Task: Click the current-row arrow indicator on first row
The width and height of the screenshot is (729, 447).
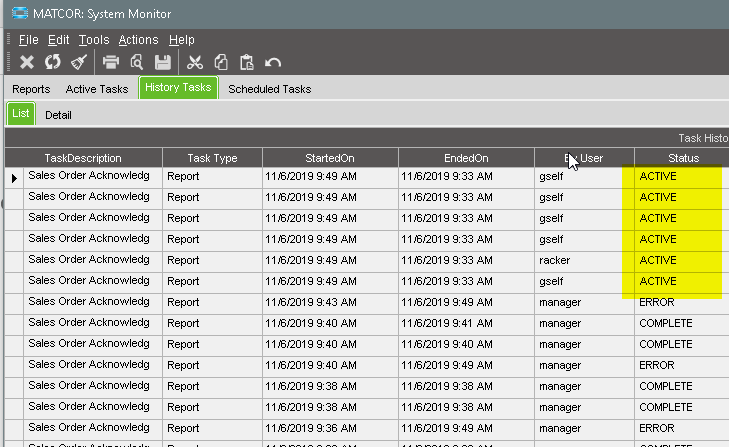Action: [14, 178]
